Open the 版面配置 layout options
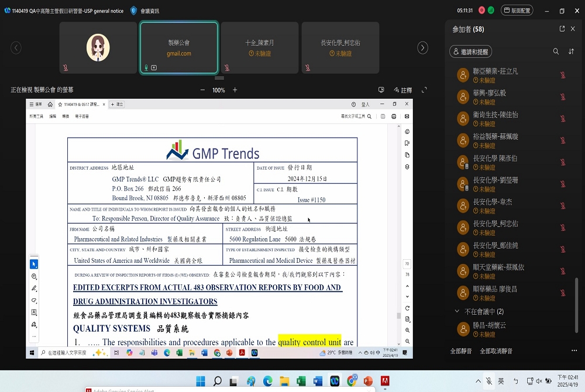The height and width of the screenshot is (392, 585). 517,11
